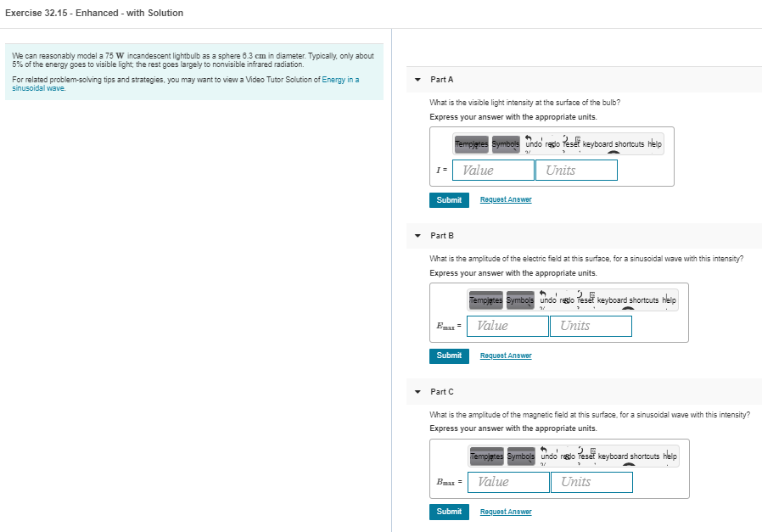This screenshot has height=532, width=762.
Task: Focus the Value field for Bmax
Action: pos(508,482)
